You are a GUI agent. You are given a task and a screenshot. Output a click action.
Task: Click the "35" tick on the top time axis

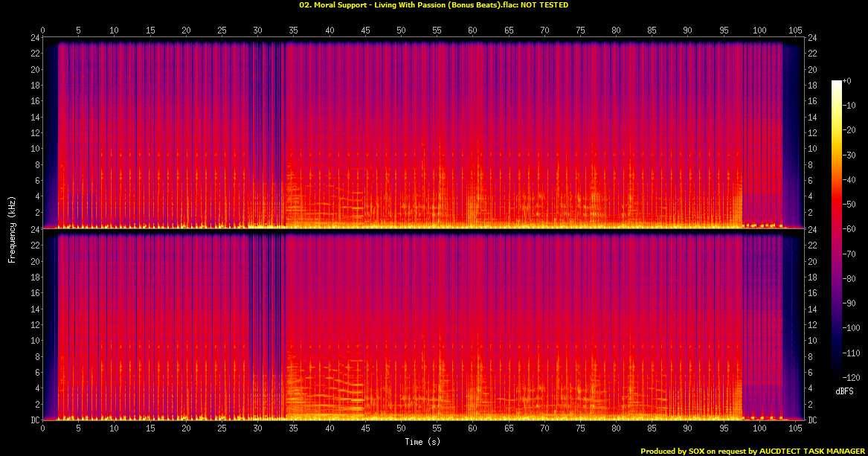293,30
